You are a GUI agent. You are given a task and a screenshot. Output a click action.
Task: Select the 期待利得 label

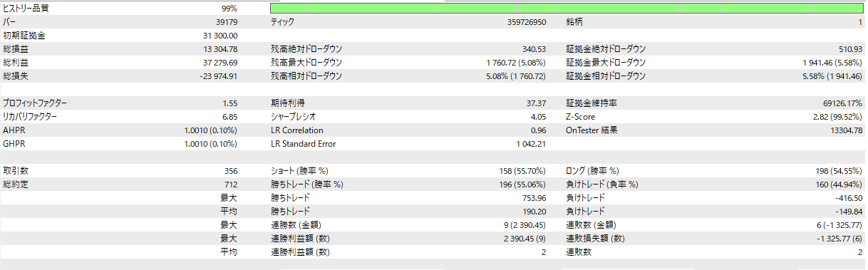tap(288, 103)
